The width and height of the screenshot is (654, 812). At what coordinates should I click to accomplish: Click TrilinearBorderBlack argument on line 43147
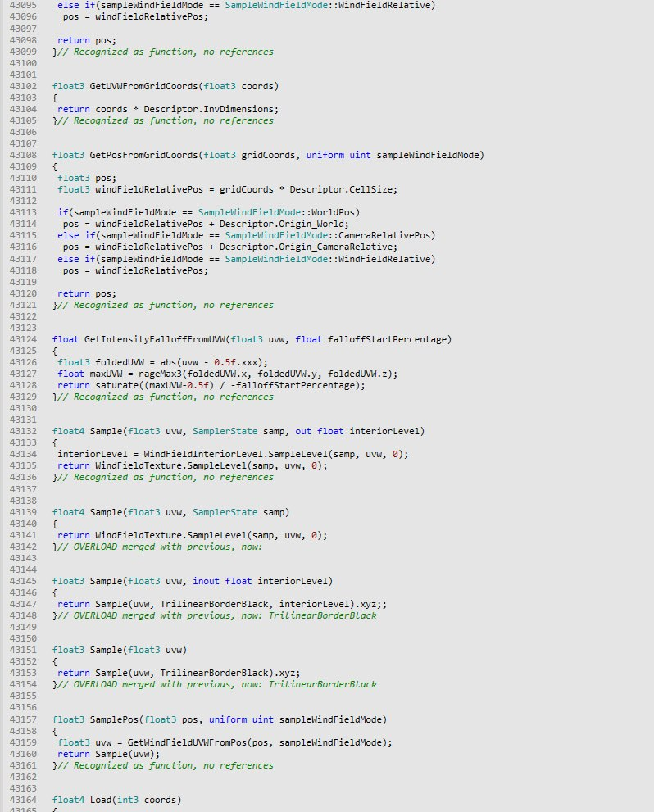pos(214,604)
